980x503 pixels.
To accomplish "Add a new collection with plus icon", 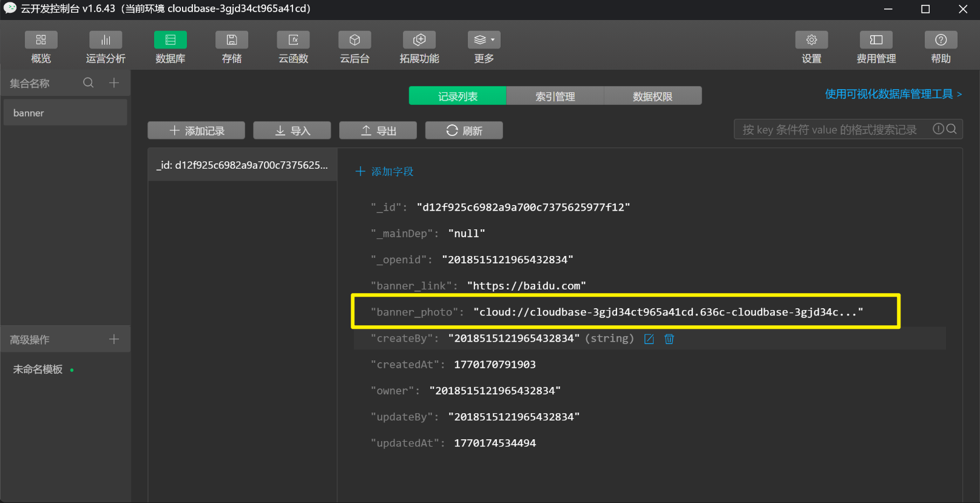I will click(x=114, y=83).
